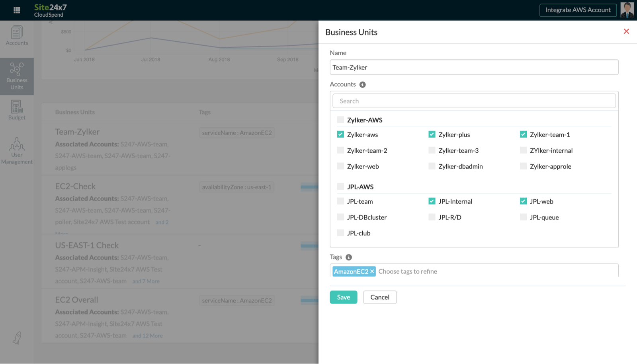Uncheck the Zylker-team-1 account
This screenshot has width=637, height=364.
pyautogui.click(x=524, y=134)
